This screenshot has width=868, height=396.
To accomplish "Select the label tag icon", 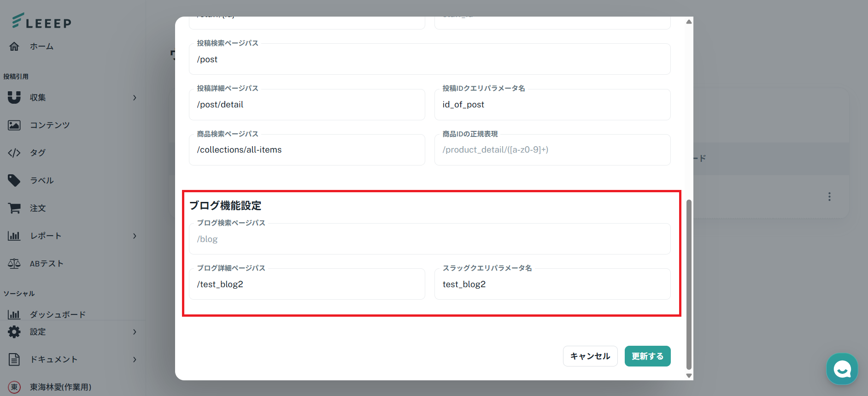I will [x=14, y=180].
